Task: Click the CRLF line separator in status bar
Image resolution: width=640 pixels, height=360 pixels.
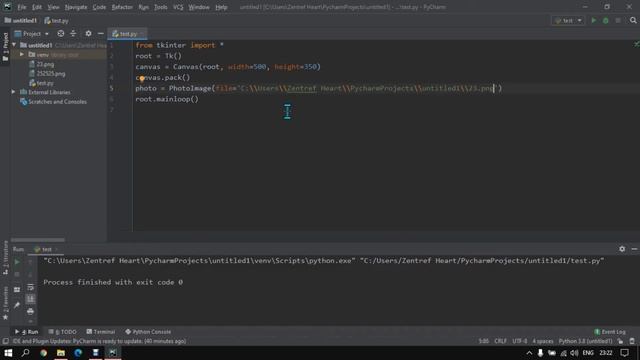Action: (500, 341)
